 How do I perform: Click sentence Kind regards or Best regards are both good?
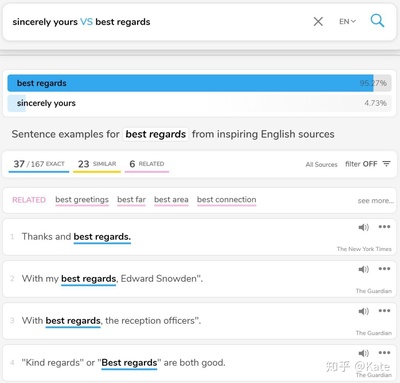(x=123, y=363)
